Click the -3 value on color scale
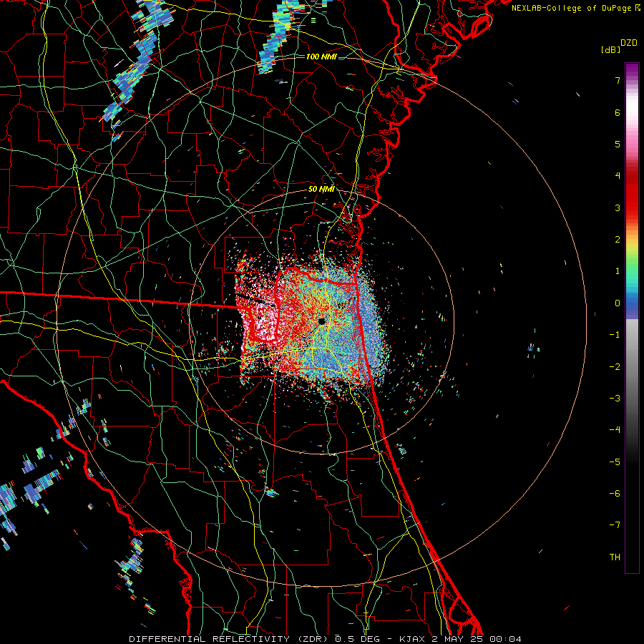This screenshot has width=644, height=644. click(615, 399)
